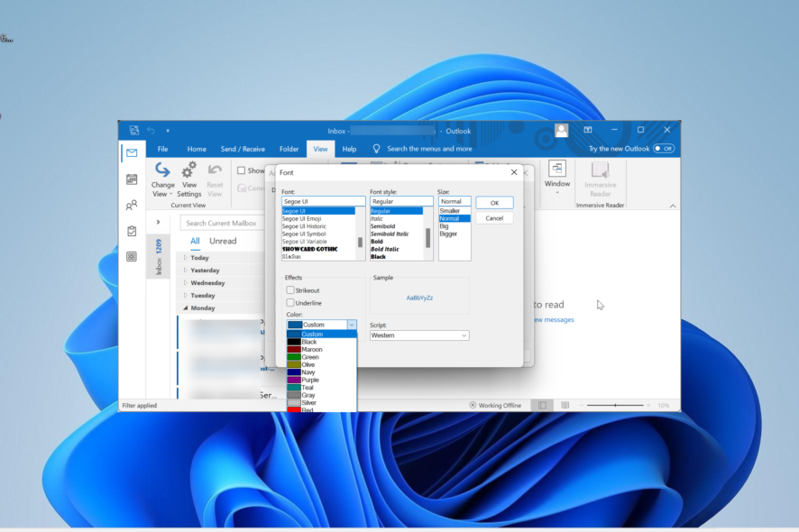
Task: Collapse the ribbon with the chevron
Action: (673, 206)
